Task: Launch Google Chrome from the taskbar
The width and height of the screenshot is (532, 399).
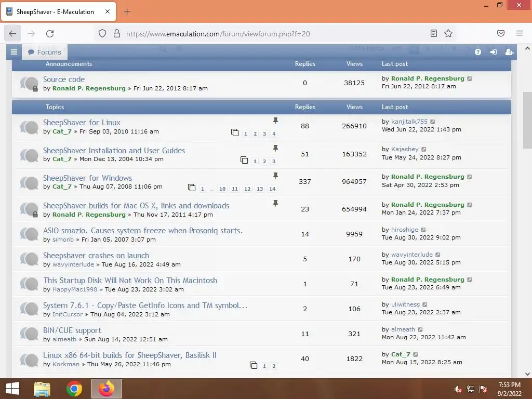Action: 74,389
